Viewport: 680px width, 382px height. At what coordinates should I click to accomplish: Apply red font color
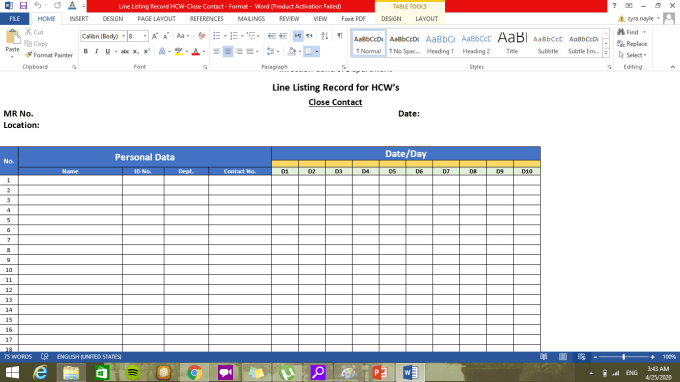(196, 52)
